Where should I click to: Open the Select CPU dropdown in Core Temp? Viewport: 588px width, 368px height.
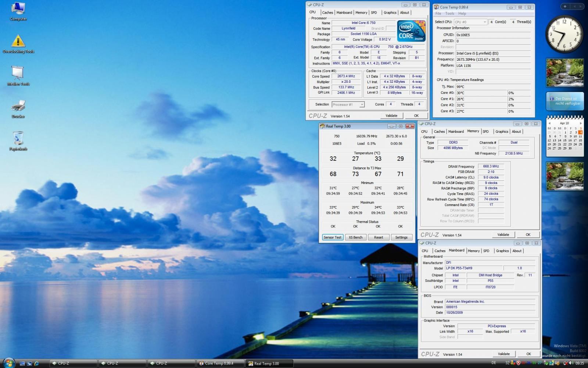click(470, 22)
